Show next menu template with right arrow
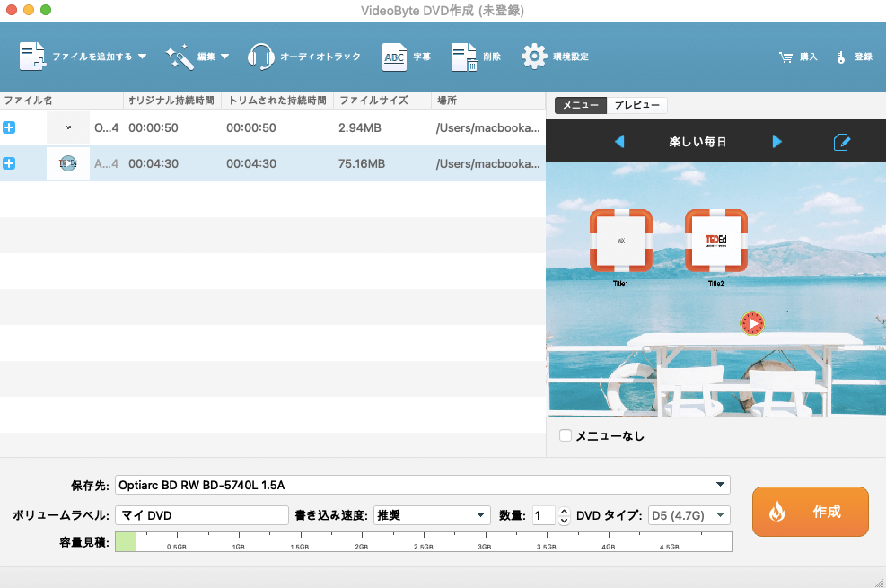Viewport: 886px width, 588px height. tap(777, 142)
